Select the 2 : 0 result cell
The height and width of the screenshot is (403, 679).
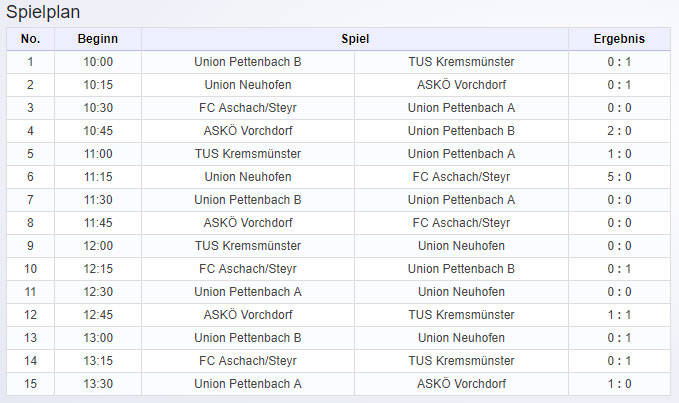(619, 131)
